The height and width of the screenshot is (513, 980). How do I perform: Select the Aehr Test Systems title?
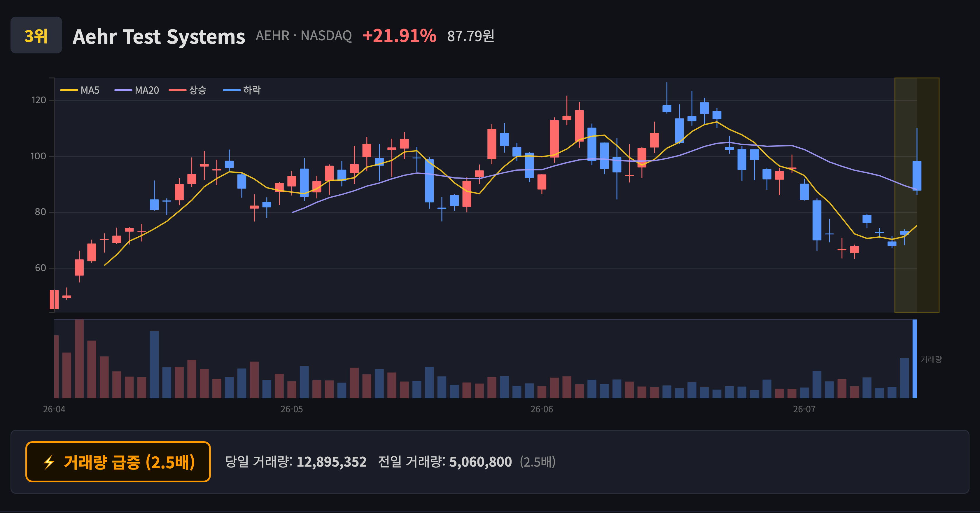(x=159, y=36)
